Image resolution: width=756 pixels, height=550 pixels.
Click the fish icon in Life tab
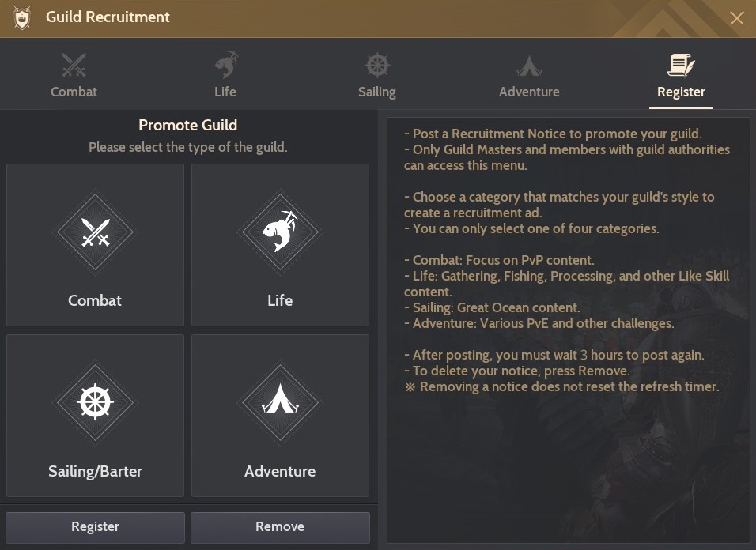[225, 65]
